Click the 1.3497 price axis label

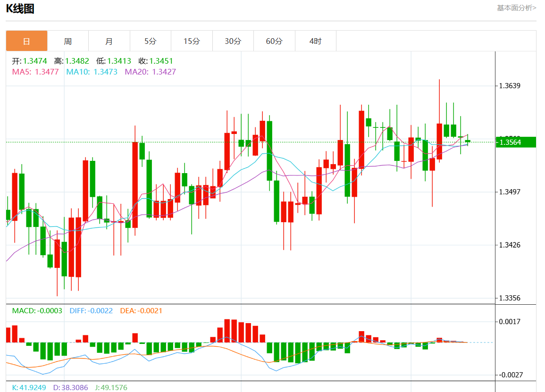point(510,192)
